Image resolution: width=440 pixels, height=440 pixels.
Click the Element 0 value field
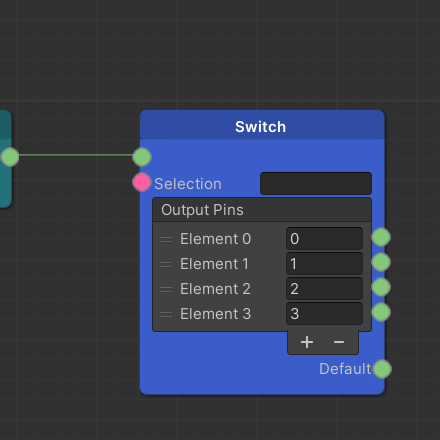pos(324,239)
